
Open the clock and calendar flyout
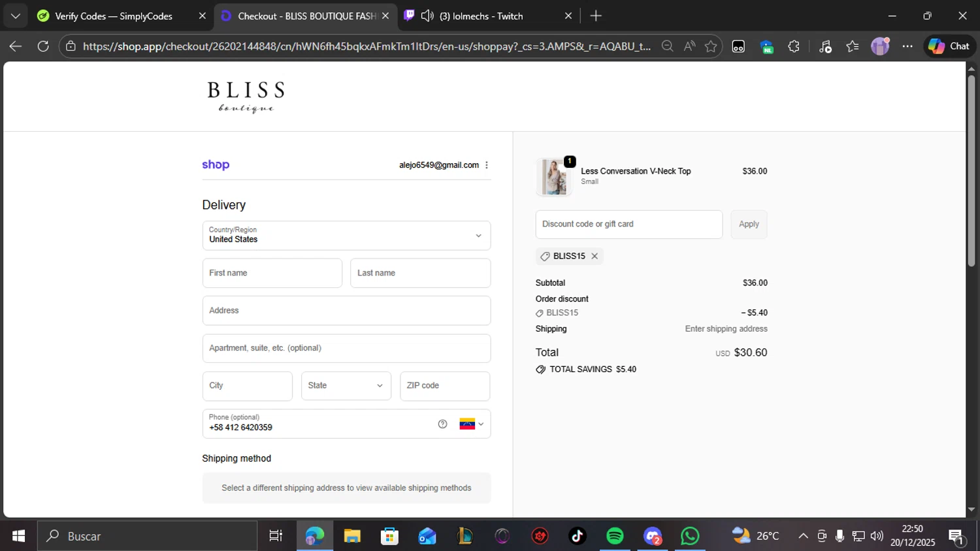click(913, 536)
